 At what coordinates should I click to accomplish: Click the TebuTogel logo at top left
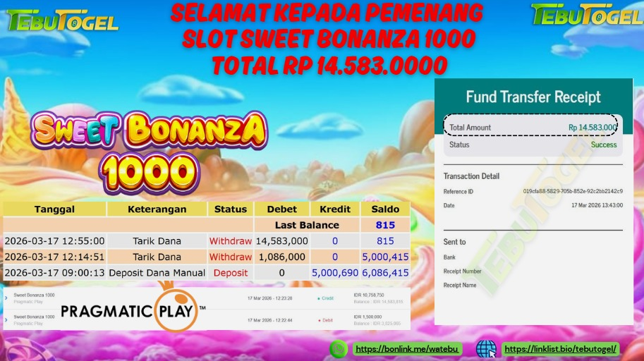(x=63, y=20)
